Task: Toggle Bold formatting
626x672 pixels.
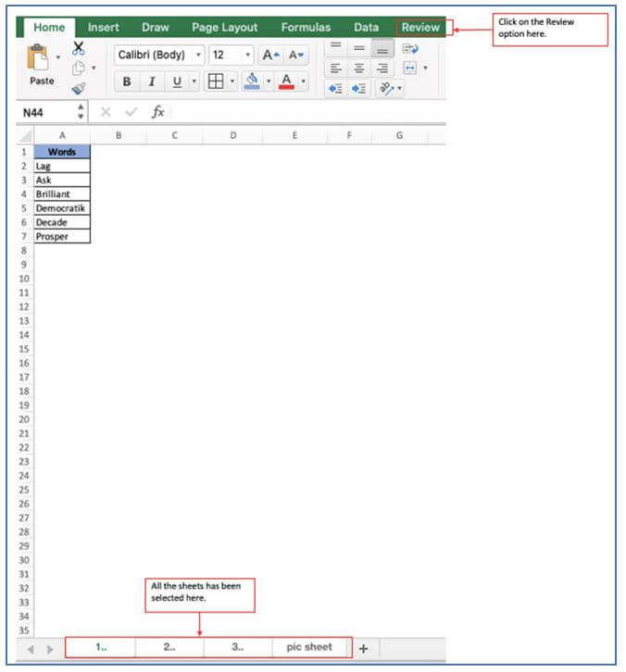Action: click(127, 81)
